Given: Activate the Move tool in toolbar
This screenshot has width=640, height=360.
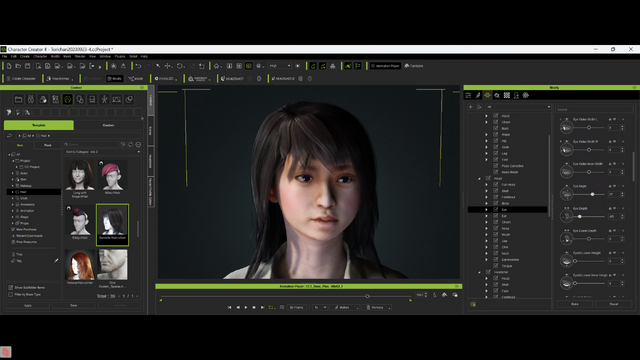Looking at the screenshot, I should tap(168, 66).
